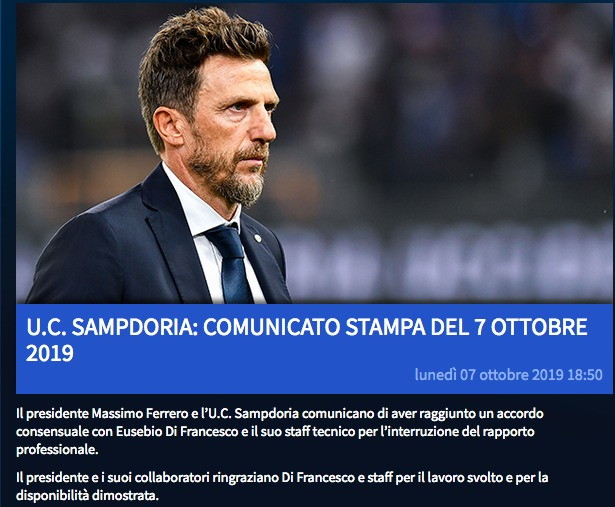Image resolution: width=615 pixels, height=507 pixels.
Task: Click the coach's hero photo
Action: (314, 154)
